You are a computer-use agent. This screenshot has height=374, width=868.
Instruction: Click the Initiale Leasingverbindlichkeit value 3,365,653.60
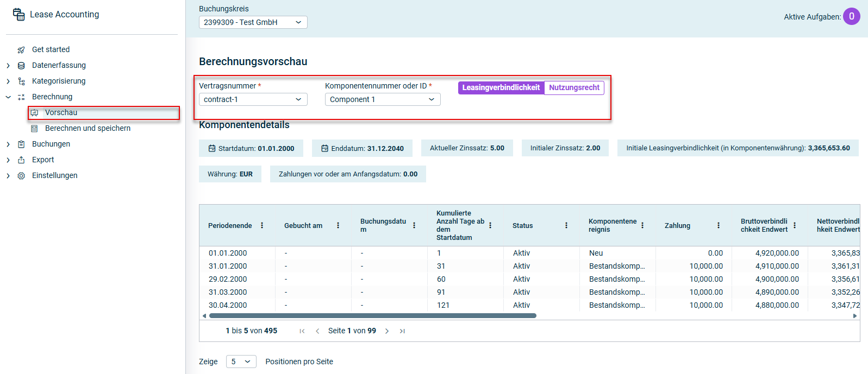tap(829, 148)
